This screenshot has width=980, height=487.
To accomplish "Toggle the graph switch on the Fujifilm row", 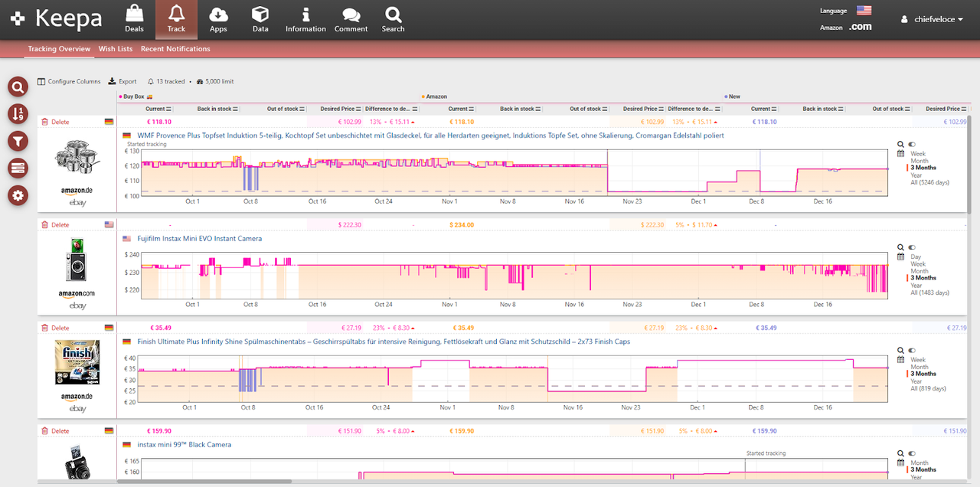I will [x=912, y=247].
